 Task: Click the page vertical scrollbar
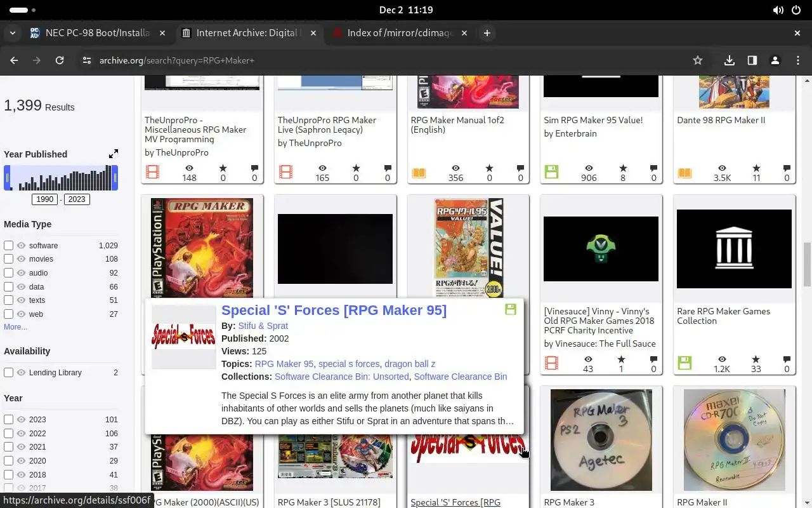807,264
